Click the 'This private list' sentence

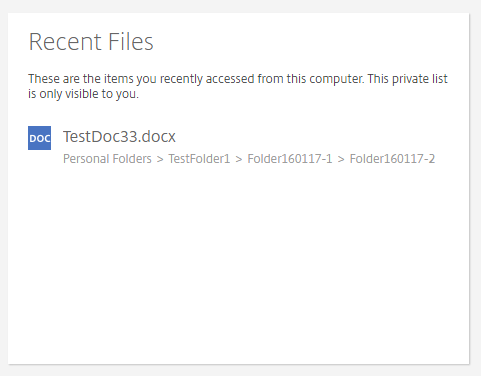pyautogui.click(x=408, y=79)
